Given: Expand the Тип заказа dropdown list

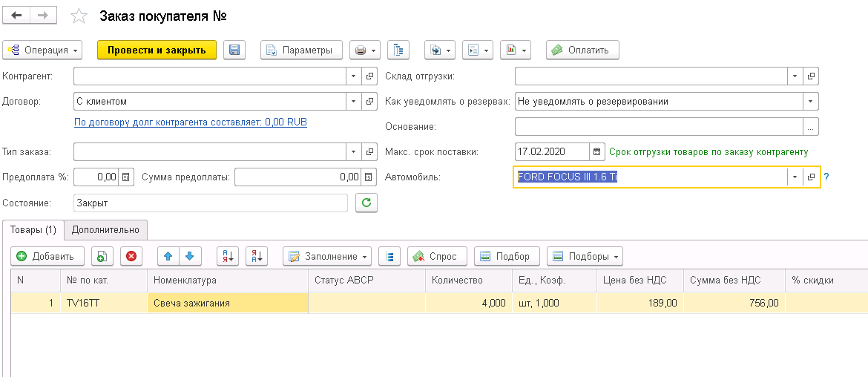Looking at the screenshot, I should point(355,151).
